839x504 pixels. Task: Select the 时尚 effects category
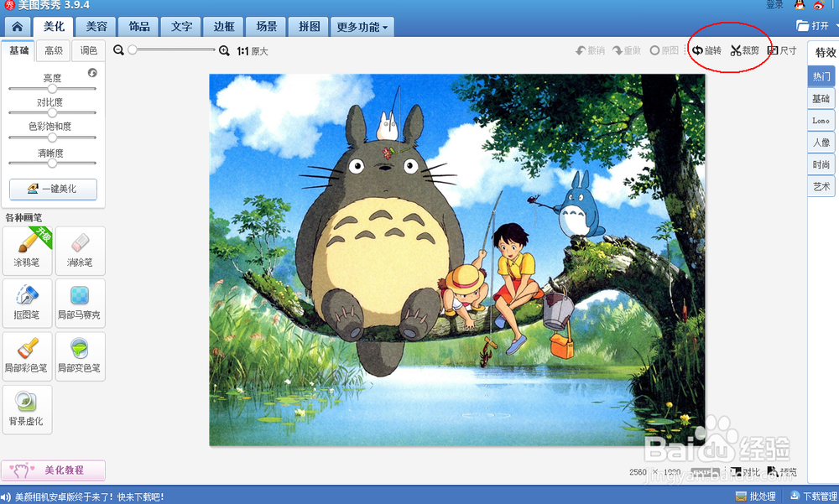821,164
